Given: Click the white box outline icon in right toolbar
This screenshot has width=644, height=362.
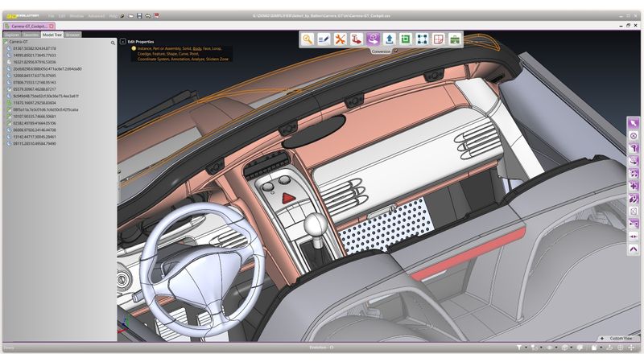Looking at the screenshot, I should coord(634,211).
